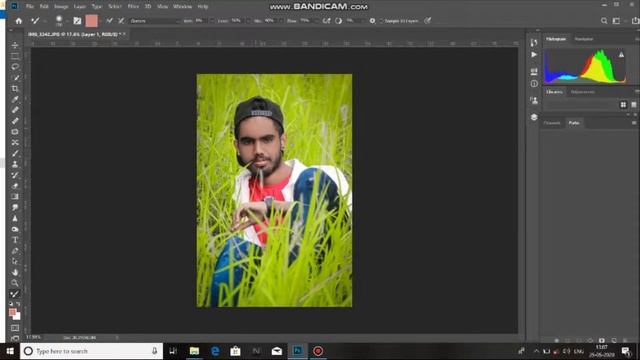Viewport: 640px width, 360px height.
Task: Open the File menu
Action: [x=30, y=7]
